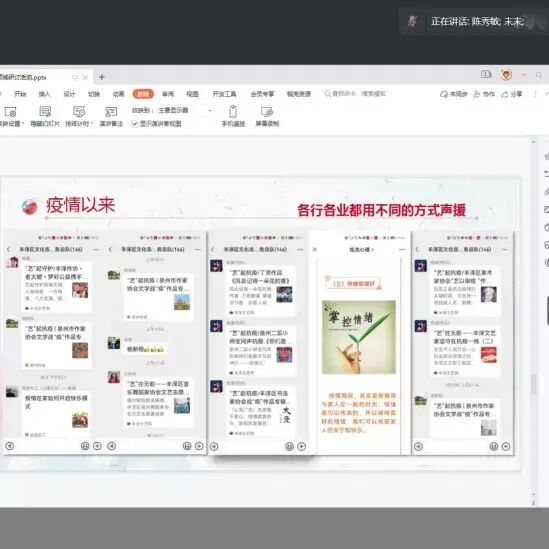This screenshot has width=549, height=549.
Task: Open the 协作 collaboration option
Action: pos(484,94)
